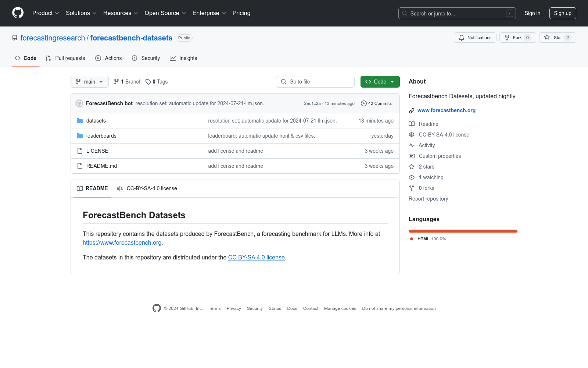Viewport: 588px width, 368px height.
Task: Click the GitHub logo in the header
Action: [18, 13]
